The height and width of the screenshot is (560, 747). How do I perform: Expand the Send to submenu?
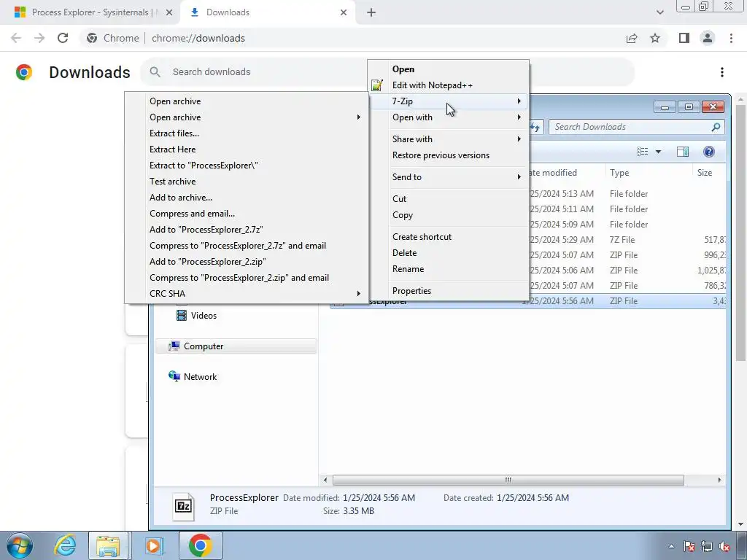point(449,177)
